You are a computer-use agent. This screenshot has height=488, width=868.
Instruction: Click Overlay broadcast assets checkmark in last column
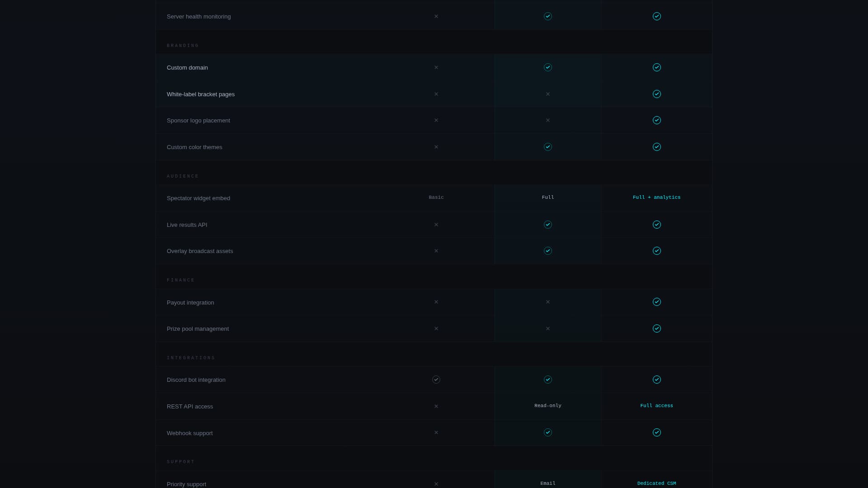tap(657, 251)
